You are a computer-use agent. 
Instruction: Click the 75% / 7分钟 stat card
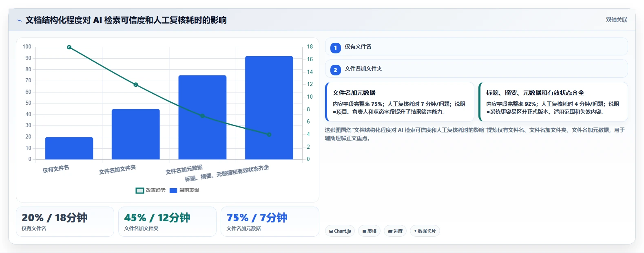click(270, 222)
